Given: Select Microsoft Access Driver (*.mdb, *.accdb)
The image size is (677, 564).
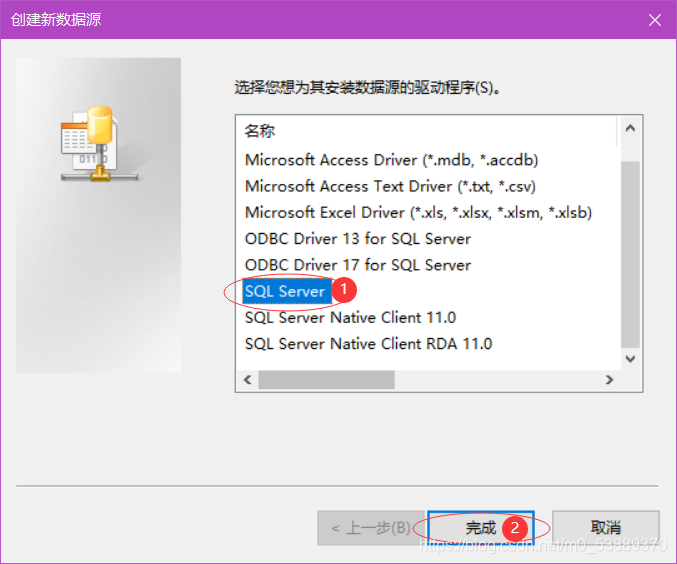Looking at the screenshot, I should pos(391,160).
